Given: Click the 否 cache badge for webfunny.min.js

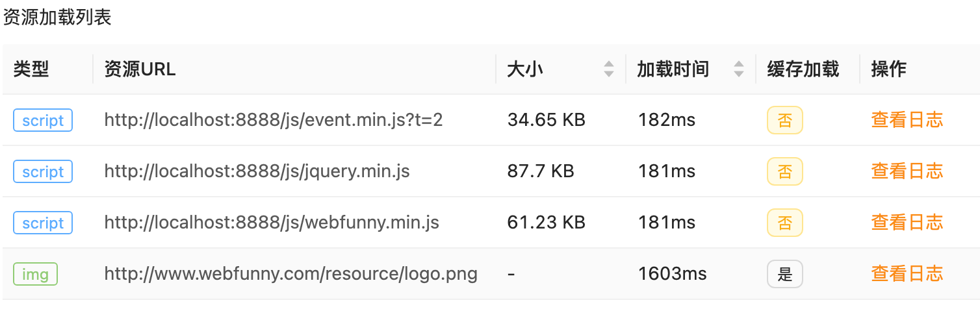Looking at the screenshot, I should pyautogui.click(x=784, y=223).
